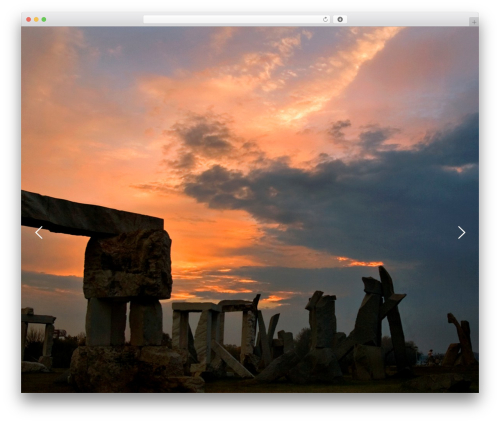Minimize the window with yellow button
Image resolution: width=500 pixels, height=423 pixels.
point(36,20)
